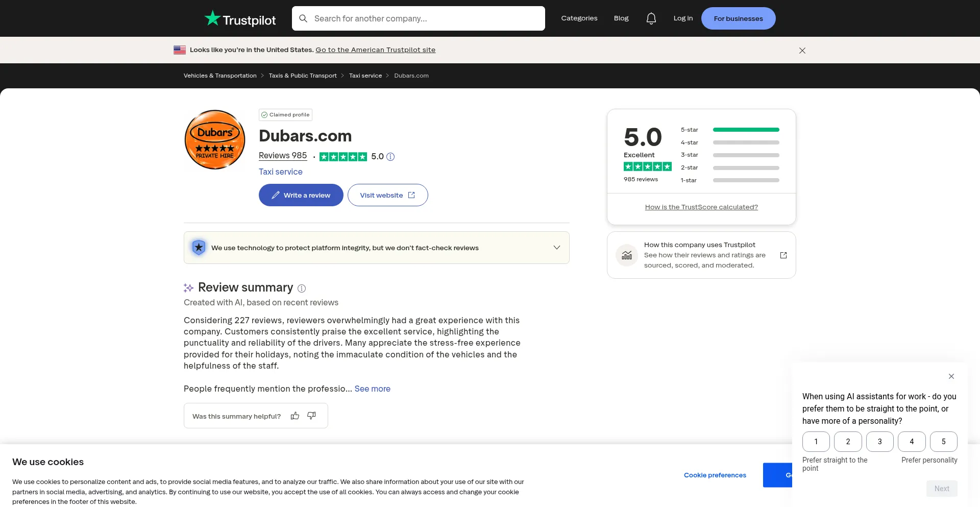Viewport: 980px width, 507px height.
Task: Go to the American Trustpilot site link
Action: (376, 50)
